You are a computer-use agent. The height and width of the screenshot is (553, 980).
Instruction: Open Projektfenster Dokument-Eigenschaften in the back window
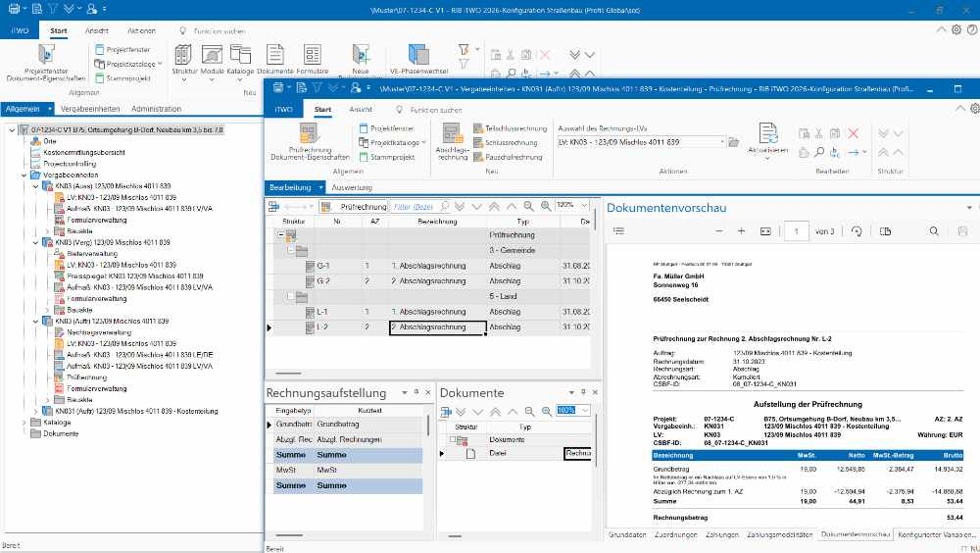(x=46, y=63)
